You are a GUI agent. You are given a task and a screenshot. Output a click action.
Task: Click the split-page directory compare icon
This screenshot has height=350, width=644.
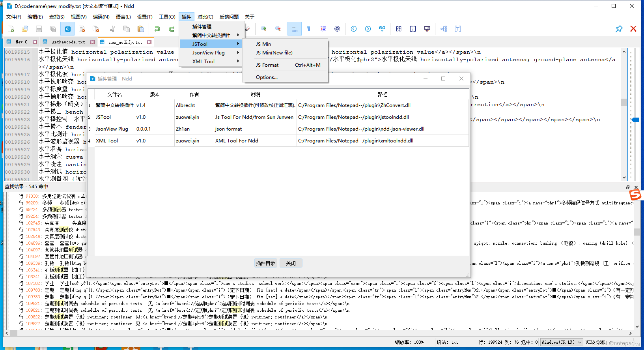click(413, 29)
